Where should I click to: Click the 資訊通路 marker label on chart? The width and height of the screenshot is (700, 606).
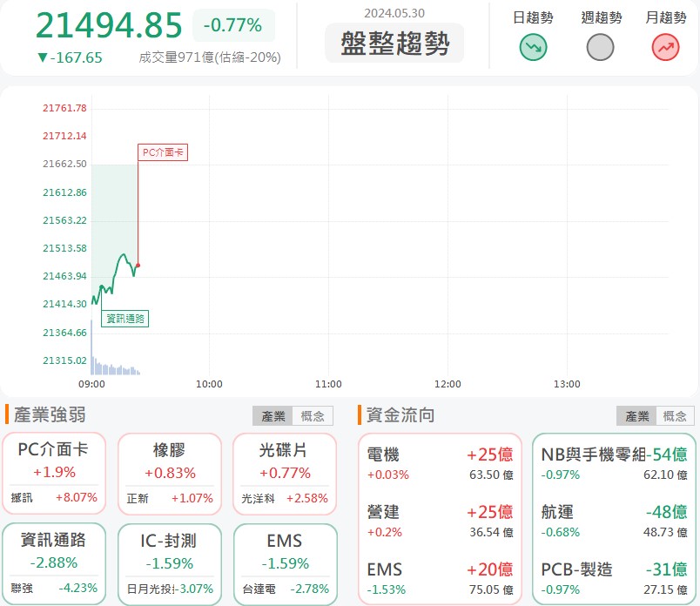[x=125, y=319]
